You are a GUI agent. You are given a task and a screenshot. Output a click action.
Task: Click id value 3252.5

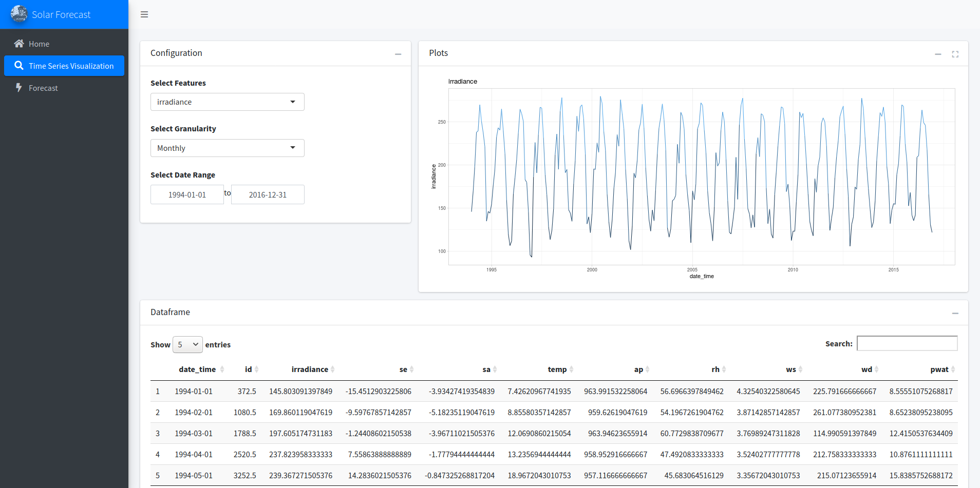pyautogui.click(x=245, y=475)
